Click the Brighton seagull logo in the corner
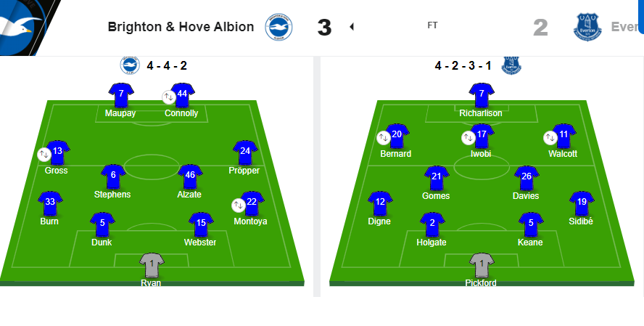 [x=21, y=28]
